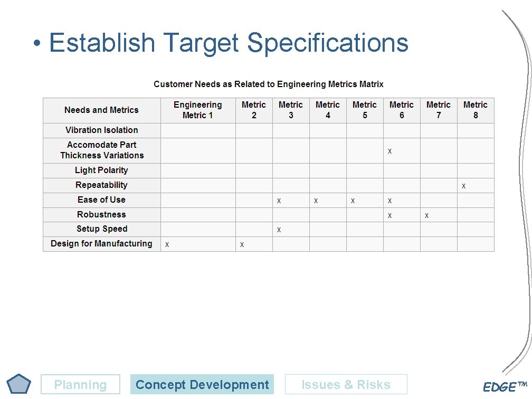Select the Planning navigation button

point(80,385)
